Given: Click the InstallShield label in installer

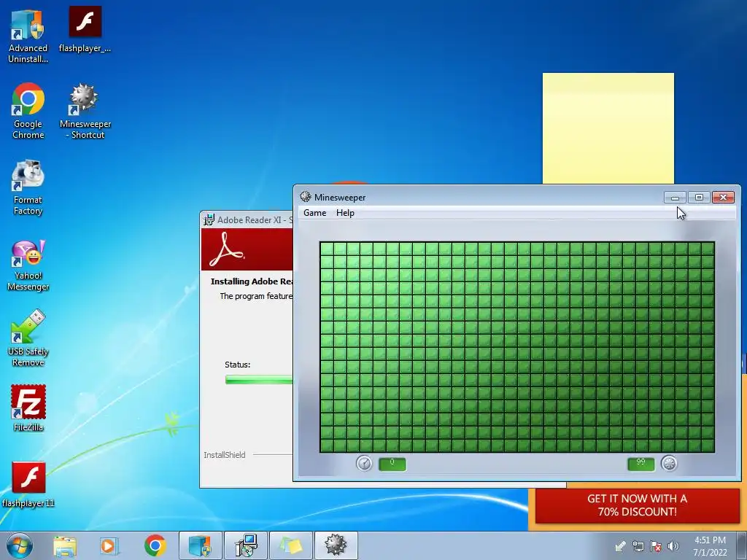Looking at the screenshot, I should tap(225, 455).
